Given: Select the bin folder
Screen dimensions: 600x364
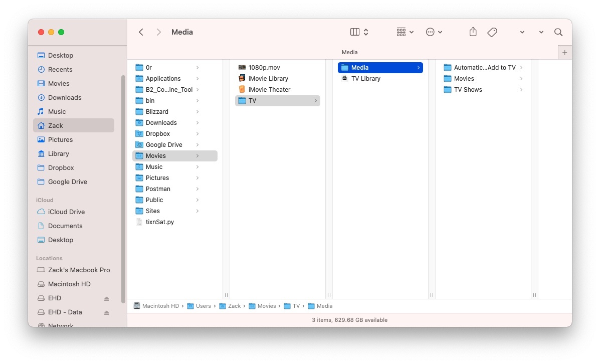Looking at the screenshot, I should [175, 101].
